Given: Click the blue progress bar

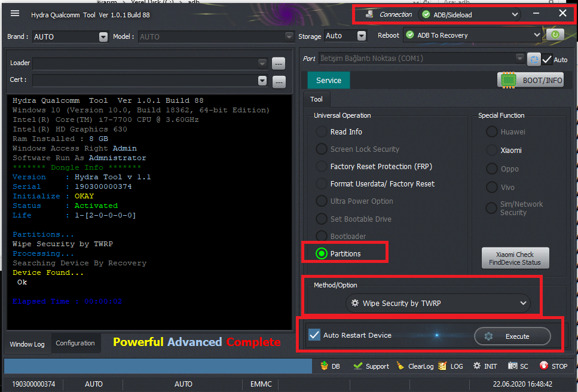Looking at the screenshot, I should (158, 366).
